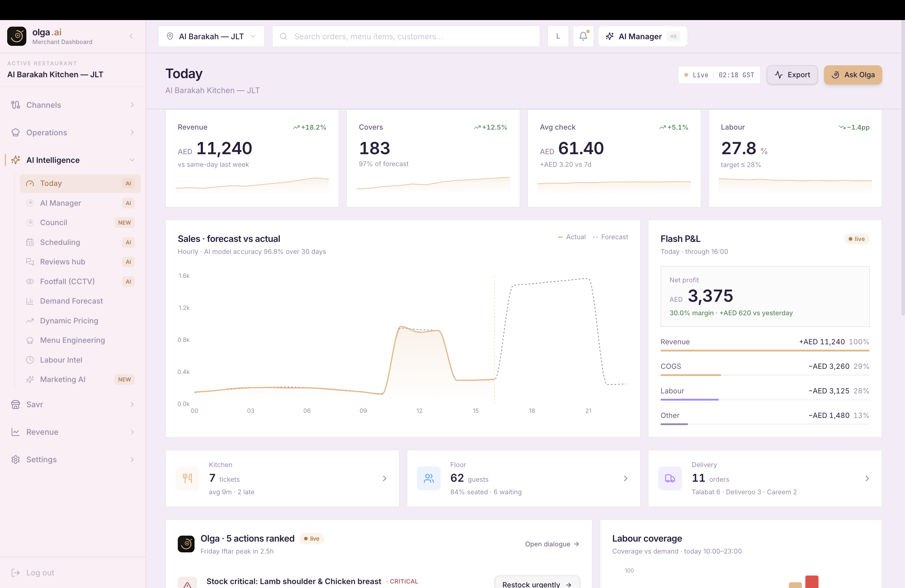Image resolution: width=905 pixels, height=588 pixels.
Task: Click the Kitchen fork and knife icon
Action: pyautogui.click(x=187, y=478)
